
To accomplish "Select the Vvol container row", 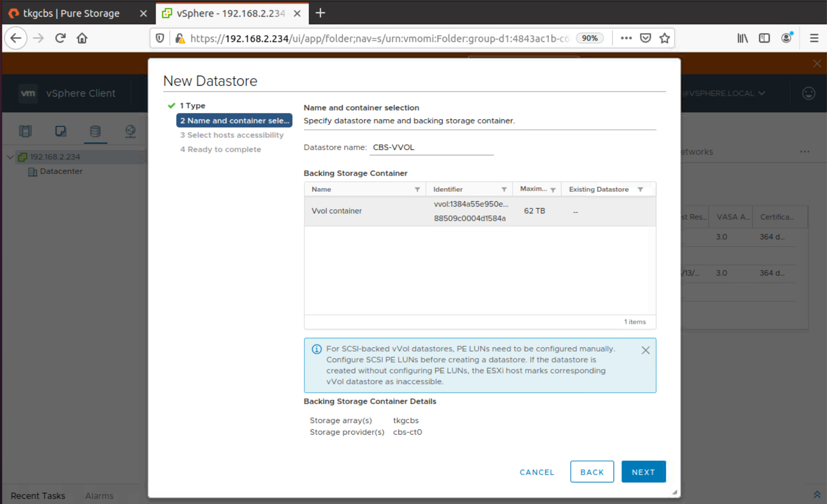I will 480,211.
